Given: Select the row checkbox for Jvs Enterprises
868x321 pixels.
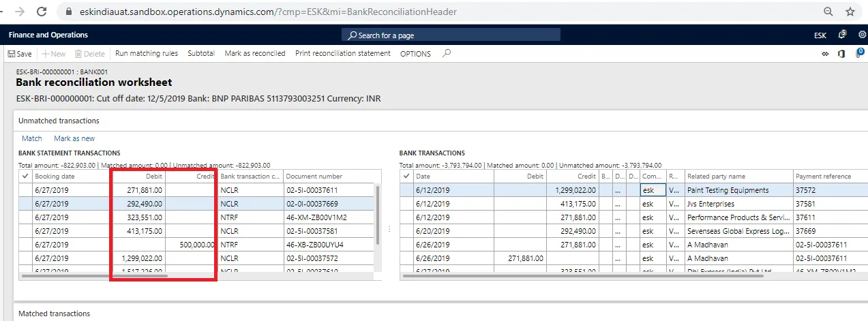Looking at the screenshot, I should 407,204.
